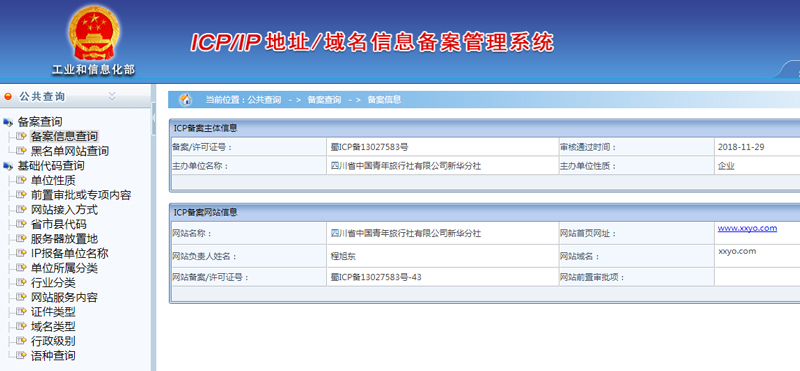Open 备案信息查询 in sidebar
The image size is (800, 371).
click(x=64, y=136)
